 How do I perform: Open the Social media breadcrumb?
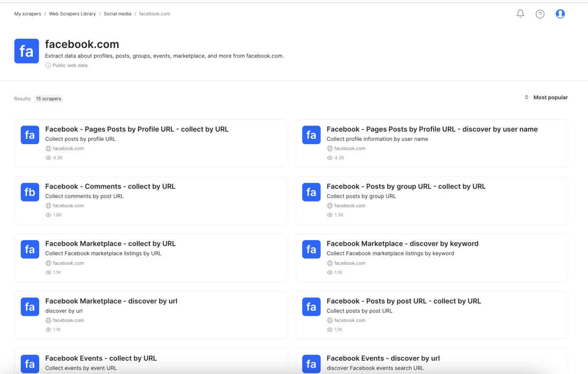pyautogui.click(x=118, y=14)
